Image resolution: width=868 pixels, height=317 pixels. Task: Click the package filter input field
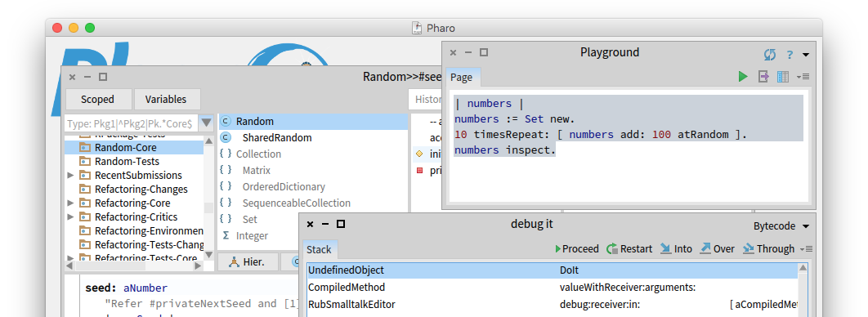click(132, 123)
